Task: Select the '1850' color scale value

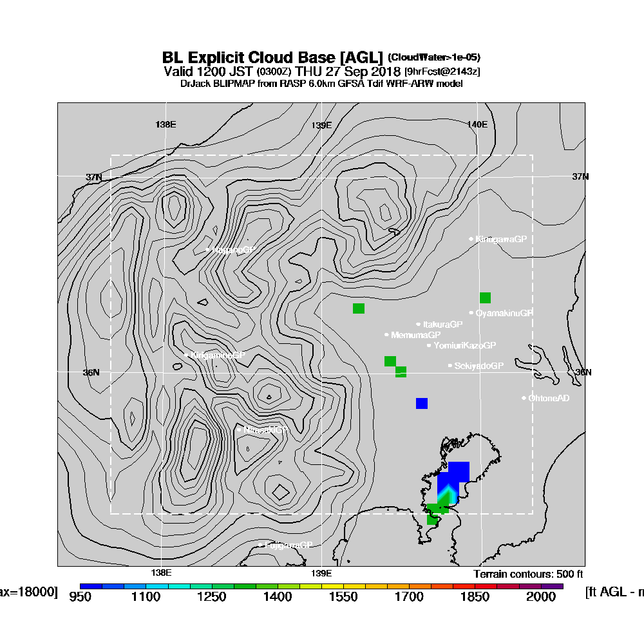Action: click(x=475, y=597)
